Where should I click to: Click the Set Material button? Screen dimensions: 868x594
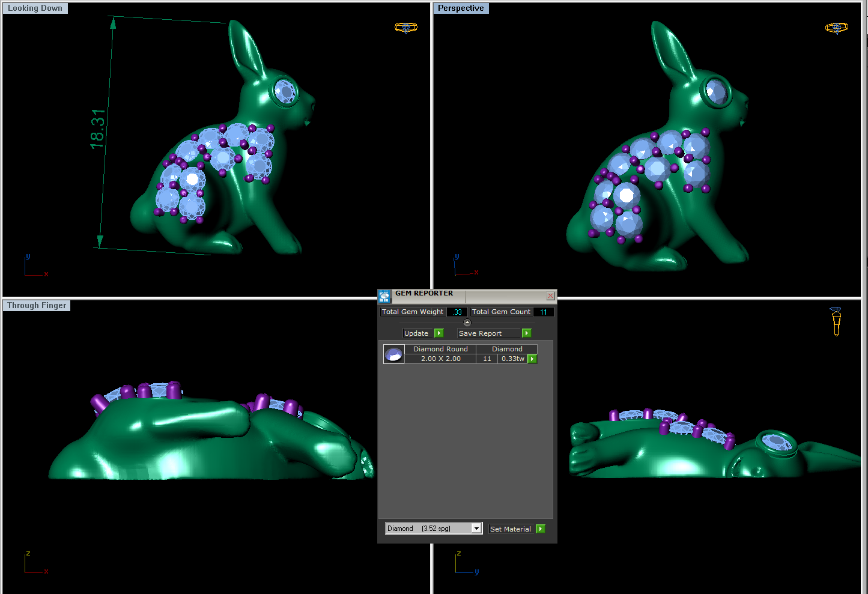click(511, 529)
